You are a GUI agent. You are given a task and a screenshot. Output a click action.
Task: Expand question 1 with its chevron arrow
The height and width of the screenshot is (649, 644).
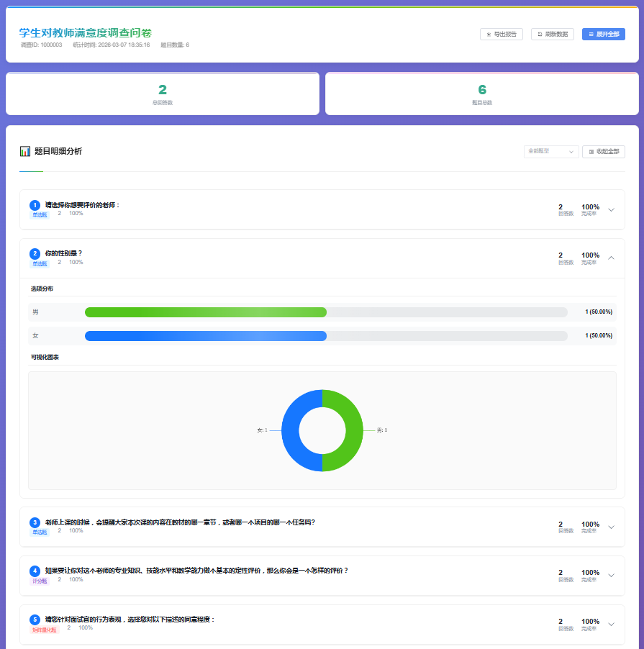pyautogui.click(x=611, y=210)
